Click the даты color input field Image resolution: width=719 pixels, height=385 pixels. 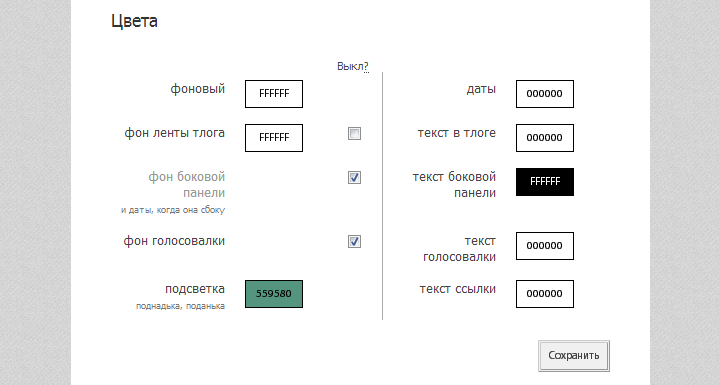(545, 94)
